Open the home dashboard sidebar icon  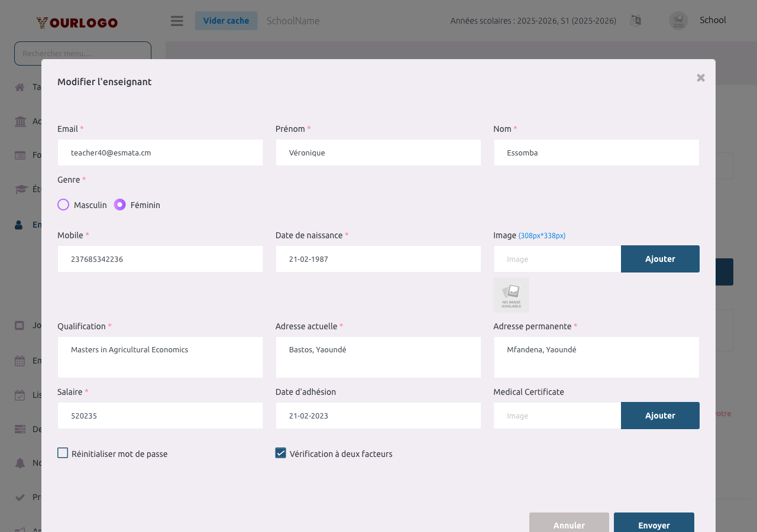[x=20, y=87]
